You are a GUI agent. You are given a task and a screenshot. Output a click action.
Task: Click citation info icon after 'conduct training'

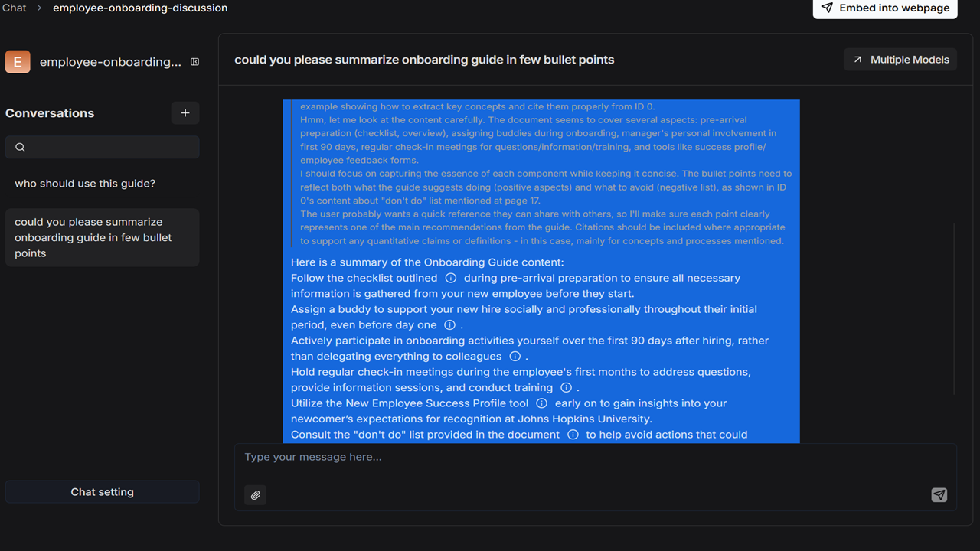coord(566,387)
